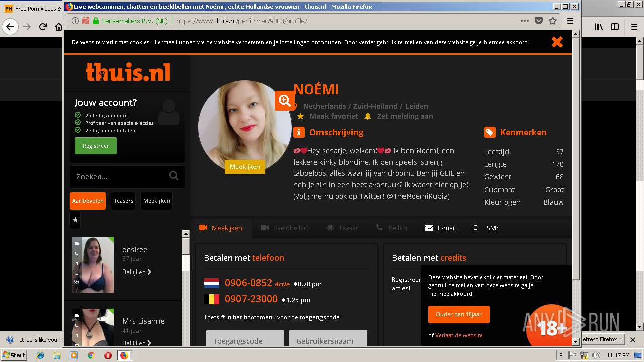Click the Registreer green button
This screenshot has width=644, height=362.
click(x=96, y=146)
